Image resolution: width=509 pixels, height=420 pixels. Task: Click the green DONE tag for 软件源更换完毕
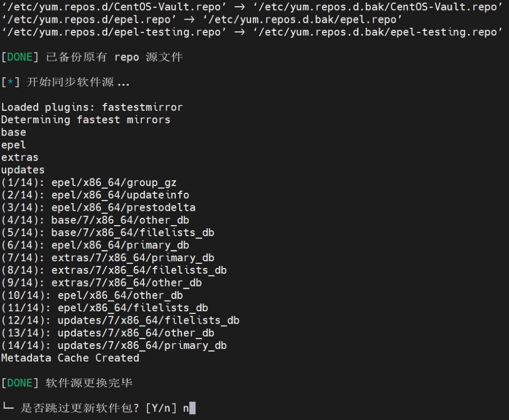click(20, 383)
